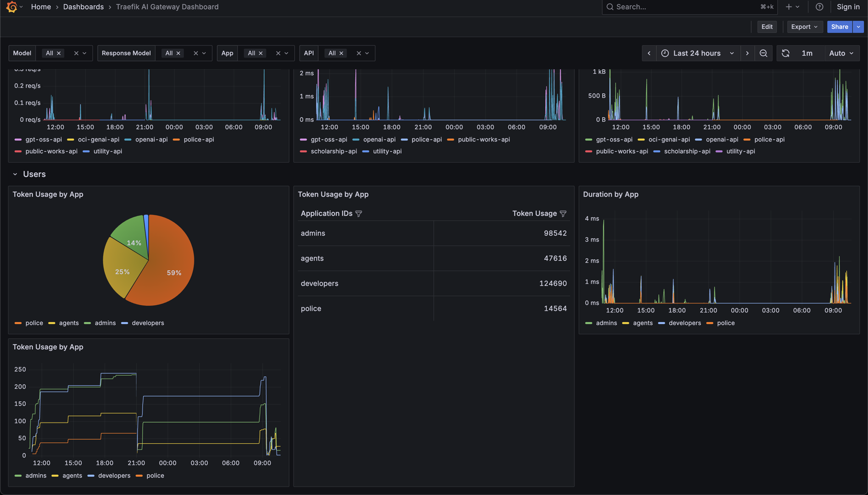Click Traefik AI Gateway Dashboard breadcrumb
Screen dimensions: 868x495
tap(167, 7)
